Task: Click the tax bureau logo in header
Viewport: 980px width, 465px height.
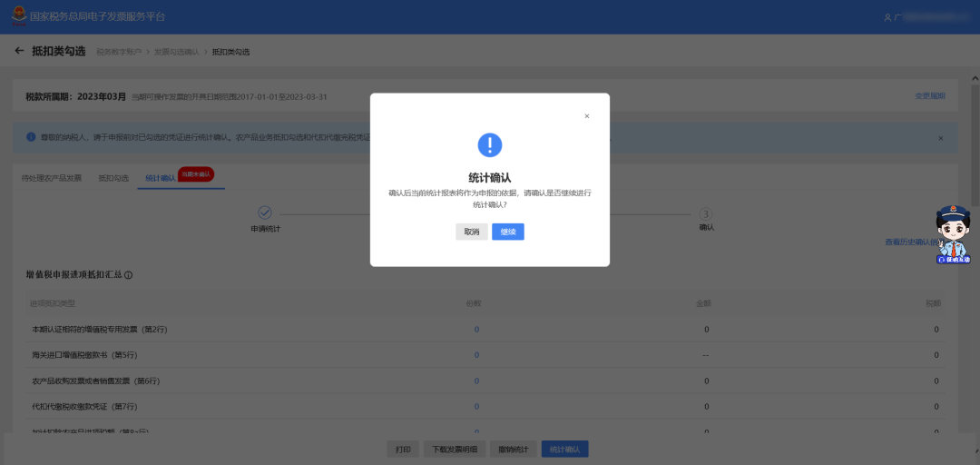Action: click(18, 17)
